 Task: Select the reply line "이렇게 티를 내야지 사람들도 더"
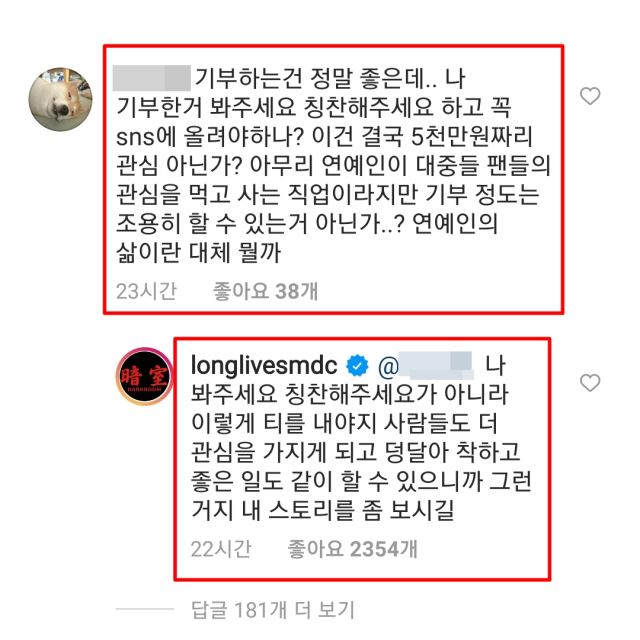[344, 423]
